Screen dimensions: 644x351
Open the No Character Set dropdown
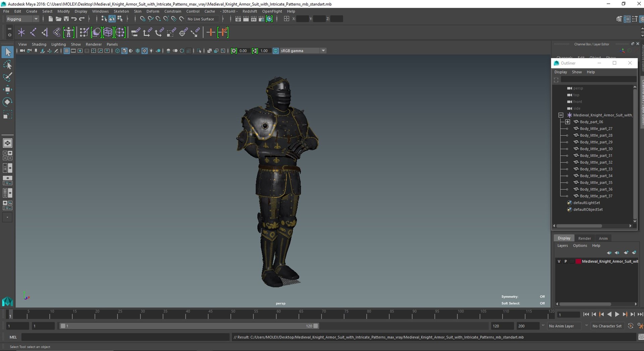point(607,326)
